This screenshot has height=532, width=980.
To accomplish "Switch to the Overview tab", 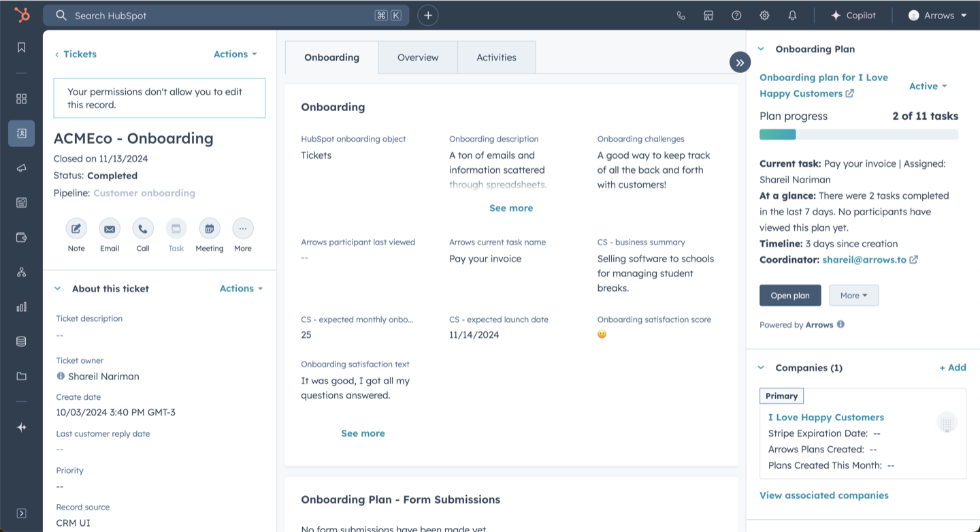I will 418,57.
